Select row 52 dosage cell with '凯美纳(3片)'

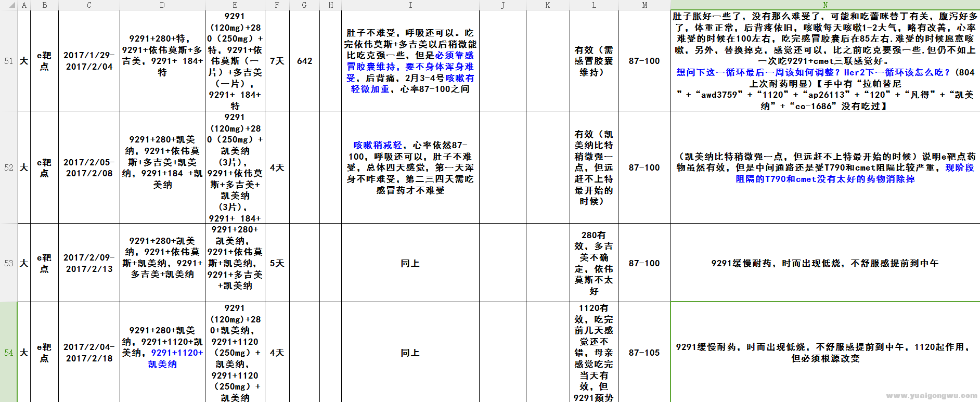pos(235,167)
